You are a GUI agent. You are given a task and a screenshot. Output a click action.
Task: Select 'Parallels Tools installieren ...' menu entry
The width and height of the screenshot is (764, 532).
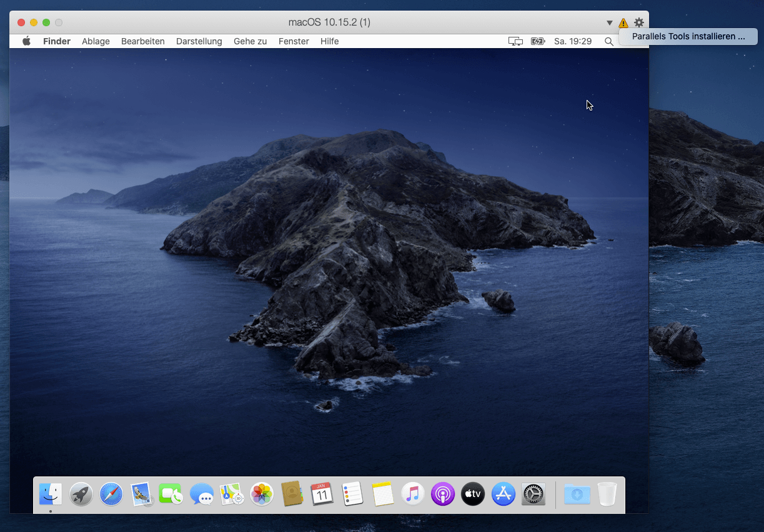(688, 36)
